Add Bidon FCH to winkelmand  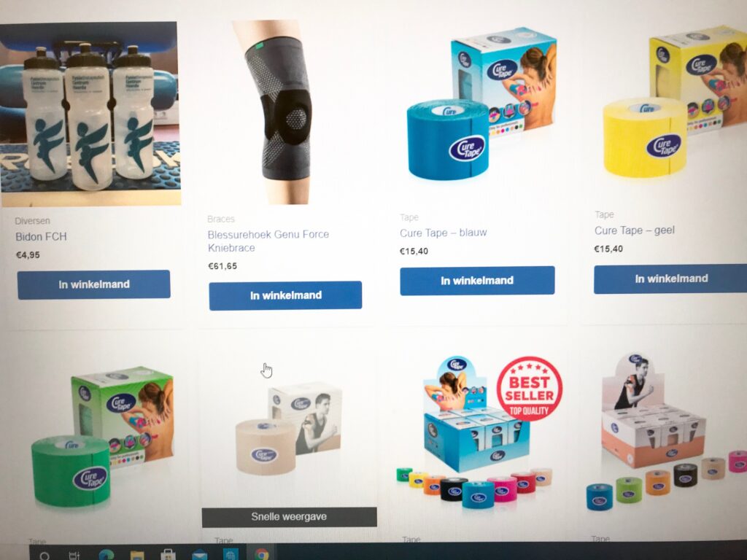click(94, 285)
